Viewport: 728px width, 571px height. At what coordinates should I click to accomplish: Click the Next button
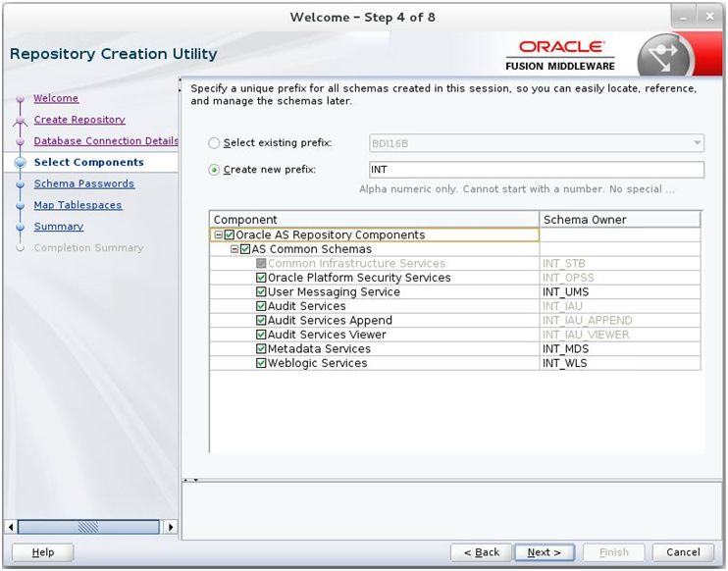[545, 552]
